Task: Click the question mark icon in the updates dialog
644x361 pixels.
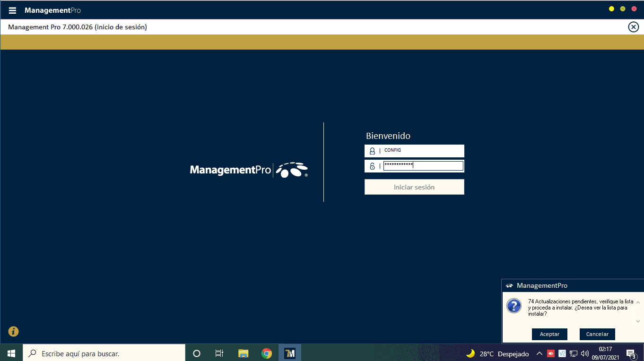Action: click(x=514, y=306)
